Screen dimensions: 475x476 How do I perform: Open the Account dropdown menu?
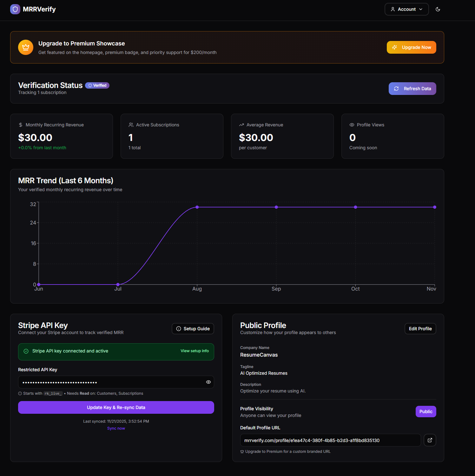tap(406, 9)
